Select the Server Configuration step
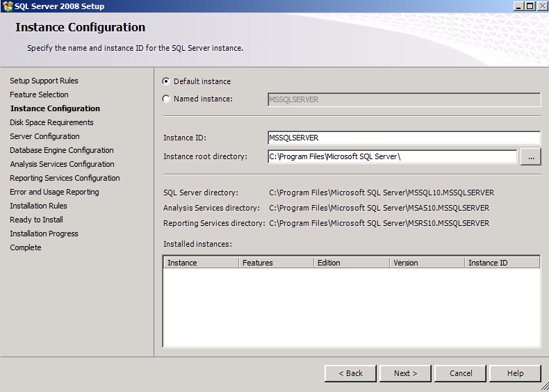This screenshot has width=549, height=392. click(44, 136)
